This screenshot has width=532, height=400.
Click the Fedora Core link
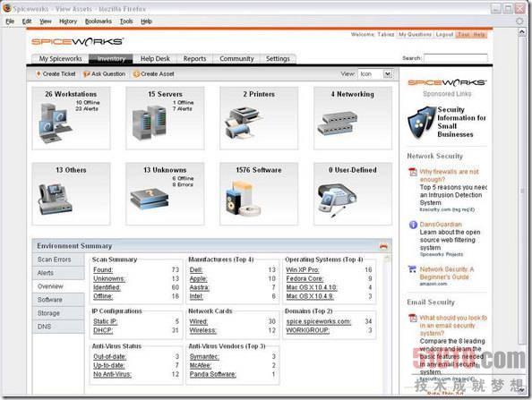tap(305, 278)
